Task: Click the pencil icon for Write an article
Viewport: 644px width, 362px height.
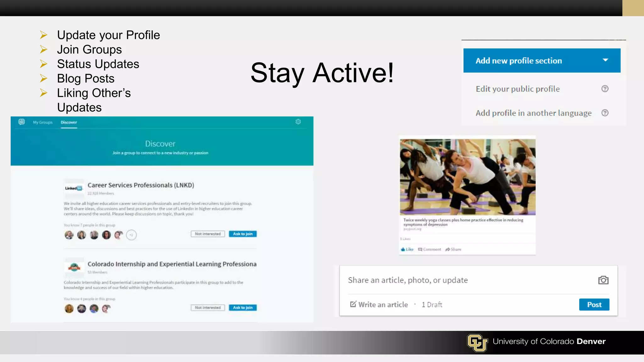Action: pyautogui.click(x=353, y=304)
